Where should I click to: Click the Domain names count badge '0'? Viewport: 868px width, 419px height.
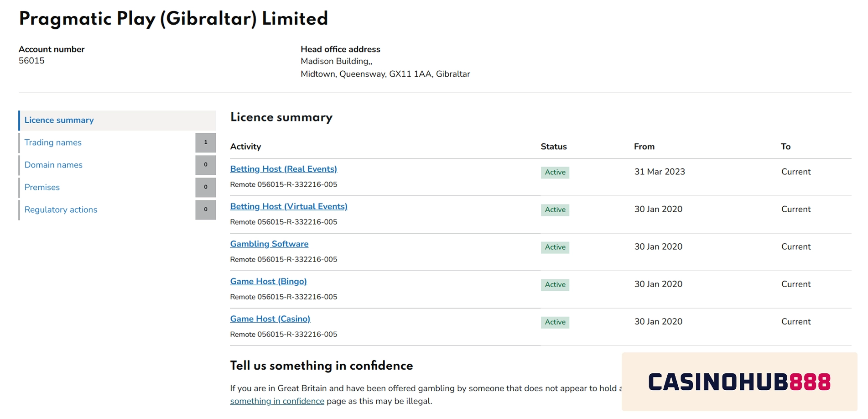206,165
